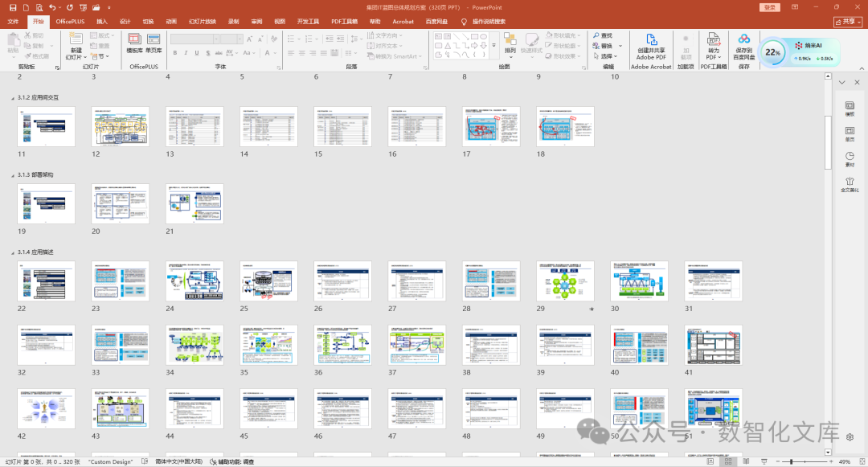Create a new blank file from the quick access toolbar

coord(26,8)
